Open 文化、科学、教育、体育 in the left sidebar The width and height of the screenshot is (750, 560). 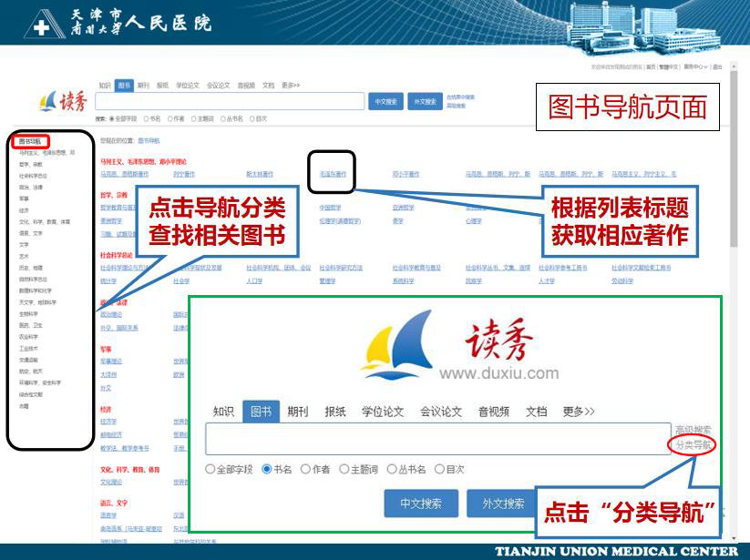45,221
